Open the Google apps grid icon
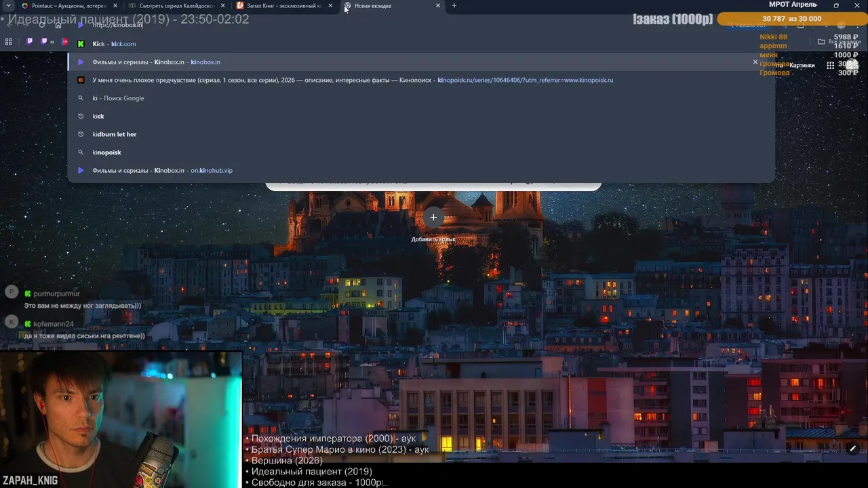 tap(830, 66)
